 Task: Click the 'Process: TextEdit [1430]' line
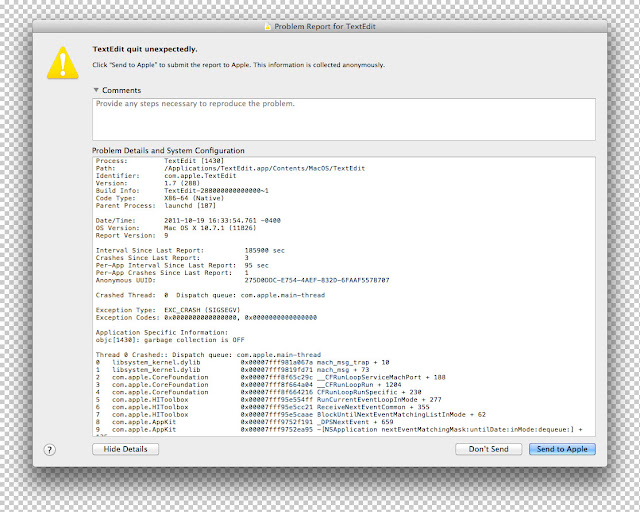point(160,161)
